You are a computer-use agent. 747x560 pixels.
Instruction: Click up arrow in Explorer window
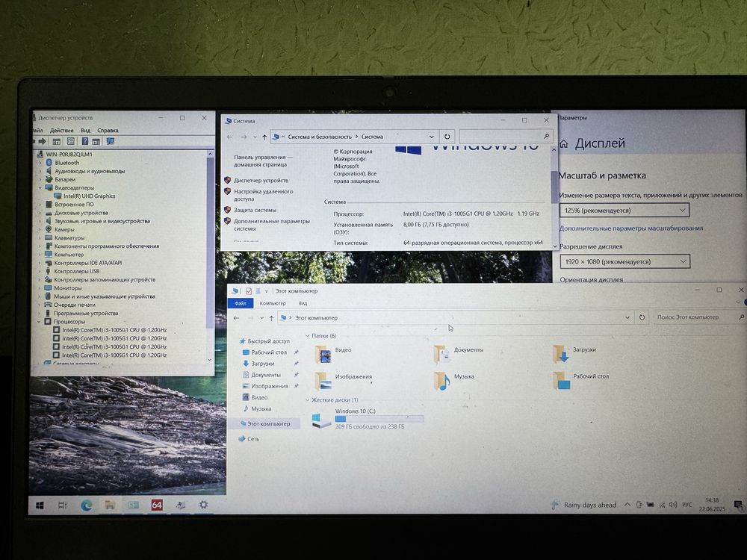271,318
